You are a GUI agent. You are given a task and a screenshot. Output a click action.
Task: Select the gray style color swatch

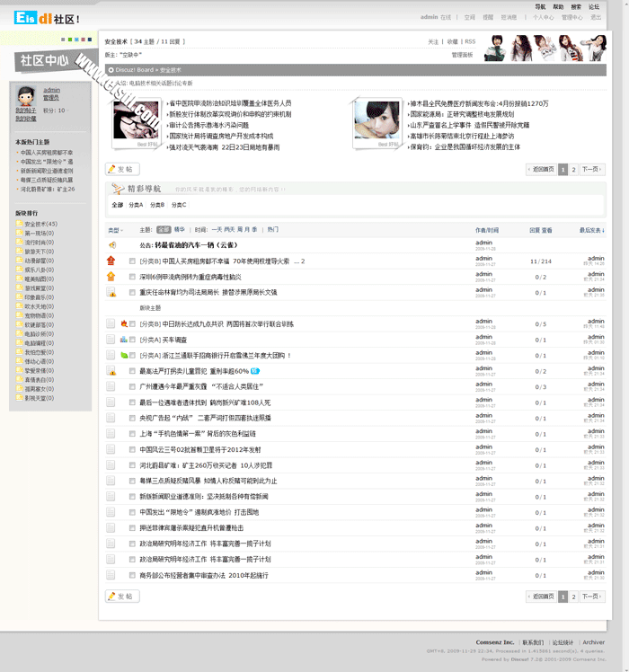click(x=63, y=40)
